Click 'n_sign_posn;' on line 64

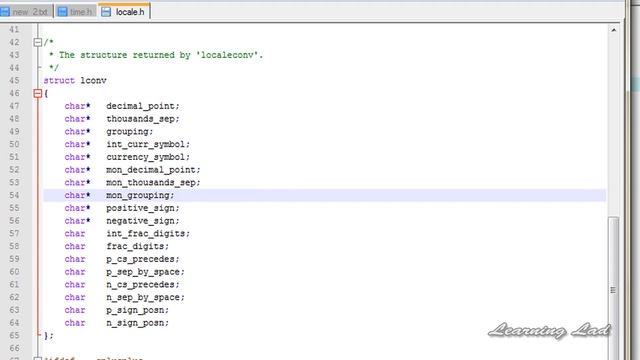coord(138,323)
